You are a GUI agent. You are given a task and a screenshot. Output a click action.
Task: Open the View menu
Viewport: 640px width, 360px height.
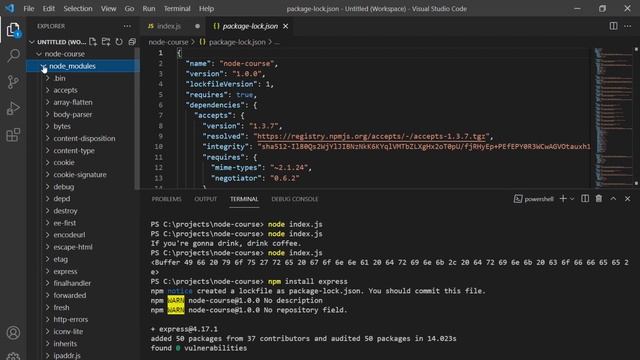click(108, 9)
